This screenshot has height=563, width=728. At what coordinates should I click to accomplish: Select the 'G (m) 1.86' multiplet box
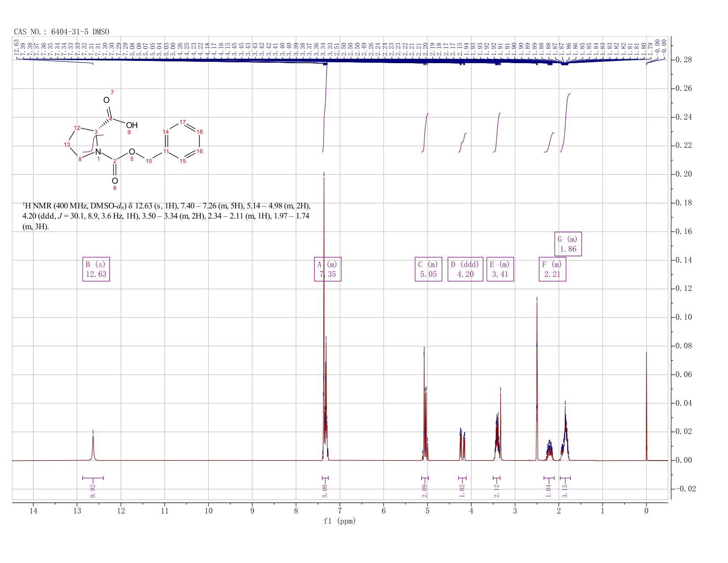pyautogui.click(x=568, y=244)
